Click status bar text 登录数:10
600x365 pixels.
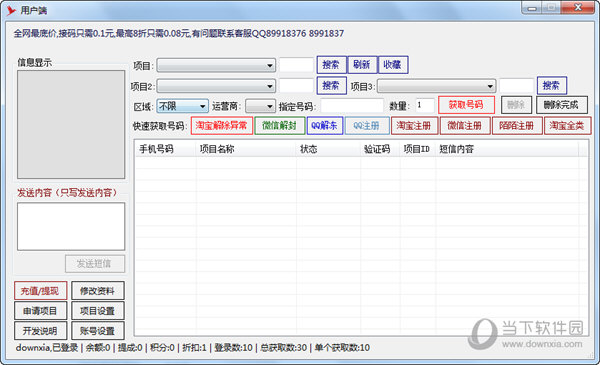[233, 348]
